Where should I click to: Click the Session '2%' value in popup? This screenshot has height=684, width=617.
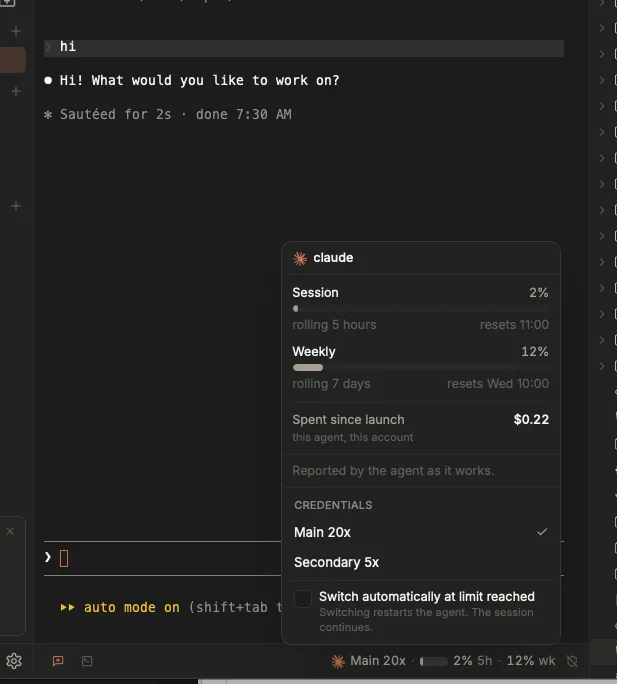(538, 292)
